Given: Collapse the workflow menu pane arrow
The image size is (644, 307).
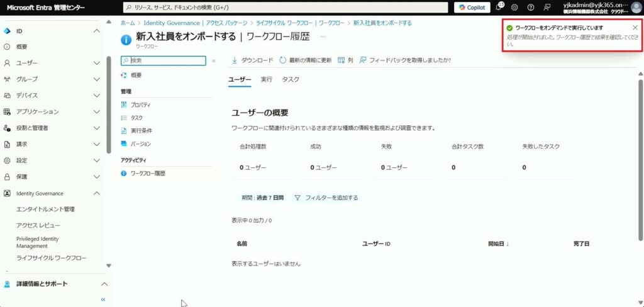Looking at the screenshot, I should [214, 61].
